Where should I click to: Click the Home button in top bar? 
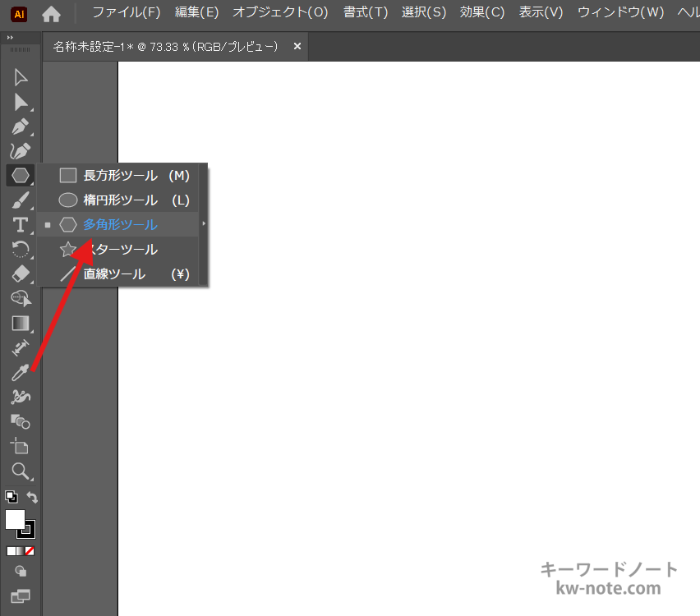click(51, 13)
